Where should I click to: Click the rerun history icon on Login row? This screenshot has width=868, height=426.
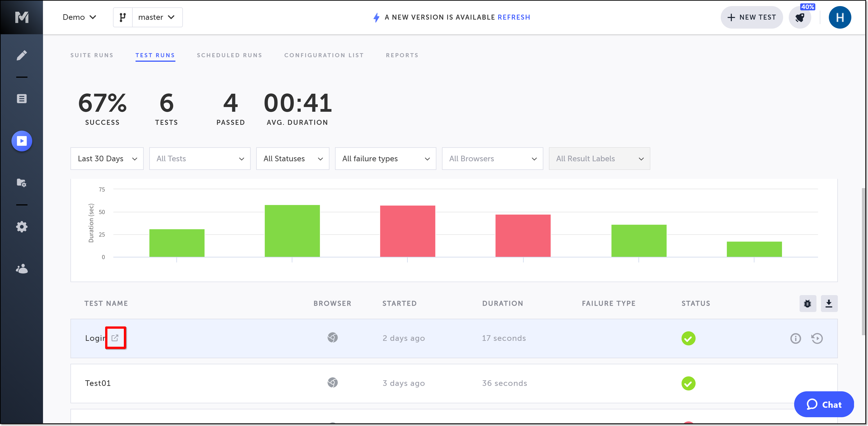(x=817, y=338)
